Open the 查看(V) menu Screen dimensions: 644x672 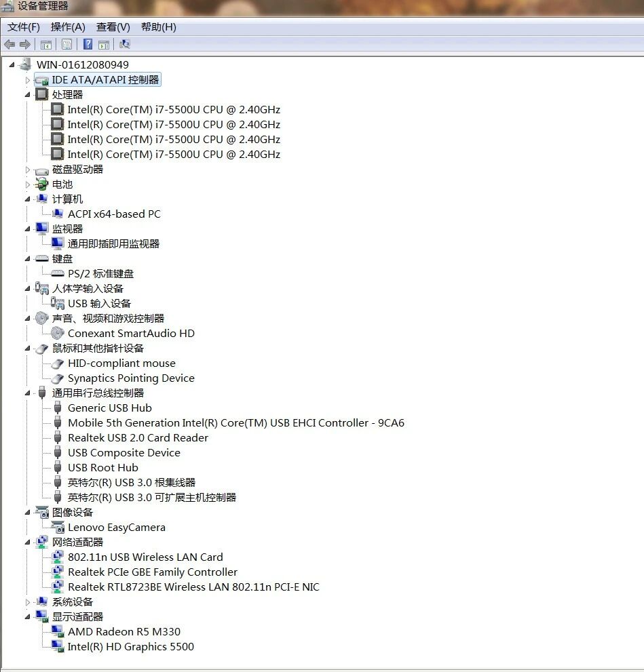(x=113, y=27)
